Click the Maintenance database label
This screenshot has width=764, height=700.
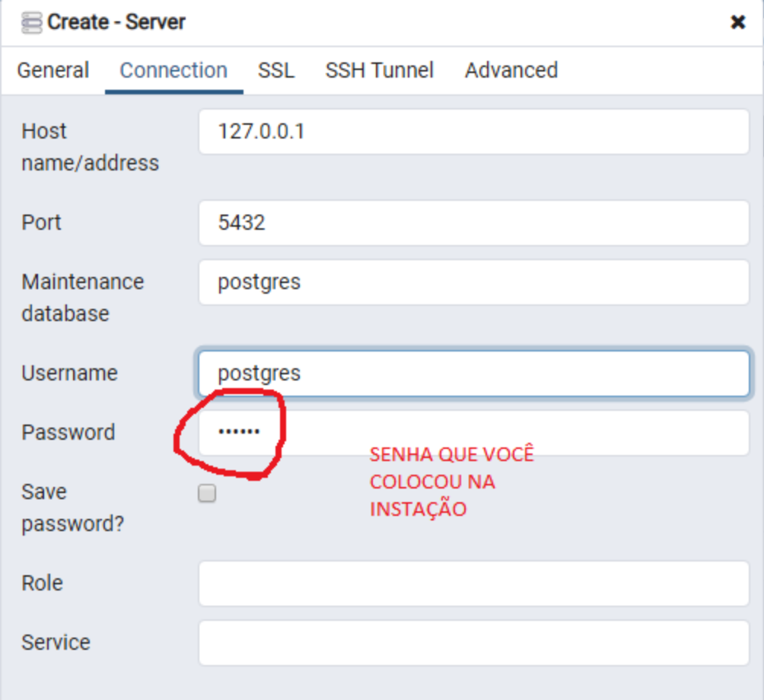pos(82,297)
